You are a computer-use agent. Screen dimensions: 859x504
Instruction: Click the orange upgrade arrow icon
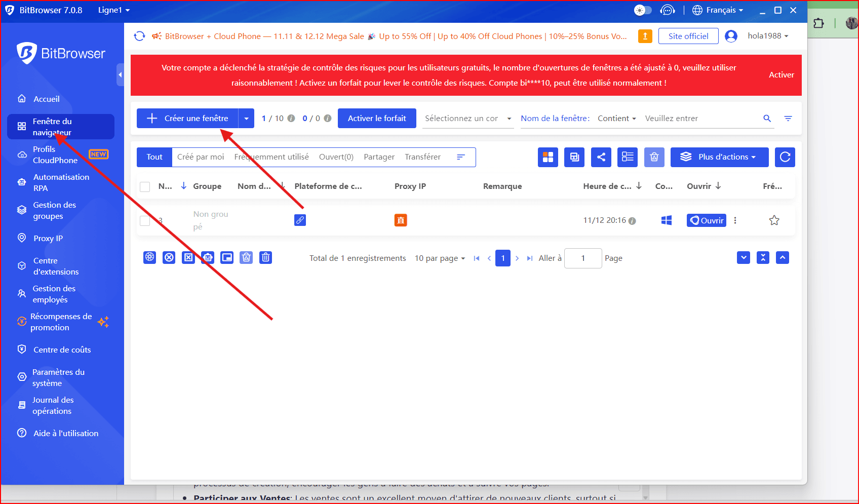[x=645, y=36]
